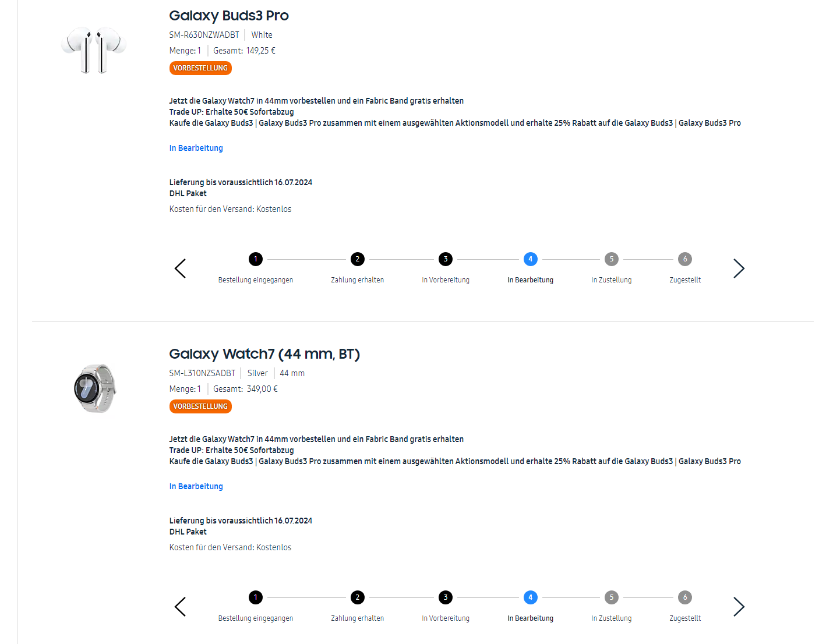Click step 5 In Zustellung circle, Watch7

[x=611, y=597]
